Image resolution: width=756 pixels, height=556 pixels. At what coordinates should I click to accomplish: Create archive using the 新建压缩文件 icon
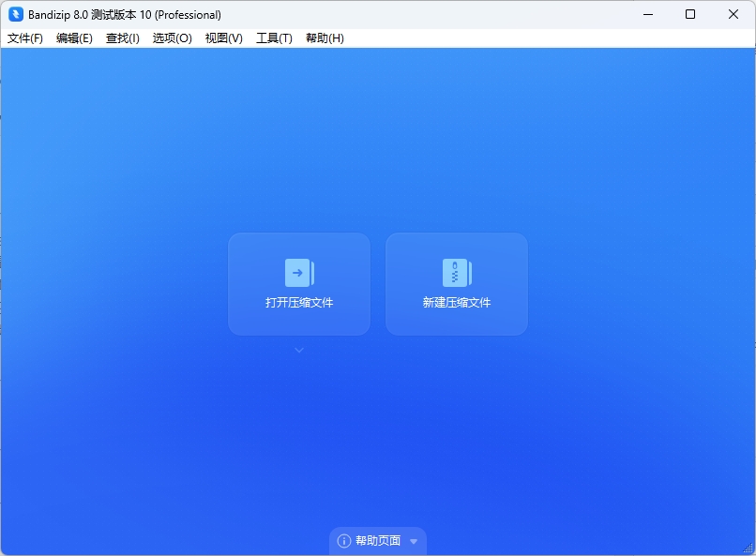(x=456, y=284)
